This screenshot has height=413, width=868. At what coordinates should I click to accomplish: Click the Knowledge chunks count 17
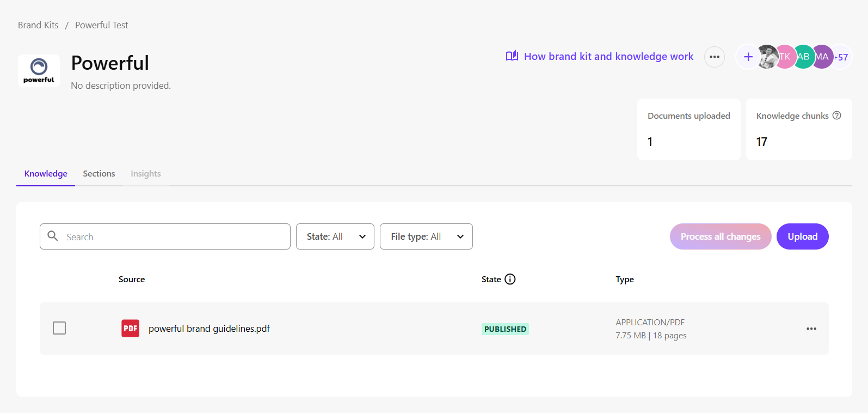pos(762,142)
